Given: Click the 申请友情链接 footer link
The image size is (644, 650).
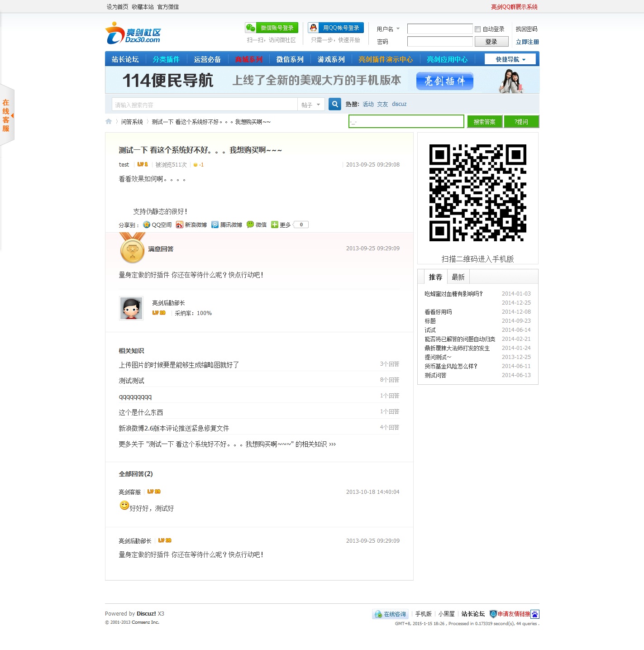Looking at the screenshot, I should click(x=514, y=614).
